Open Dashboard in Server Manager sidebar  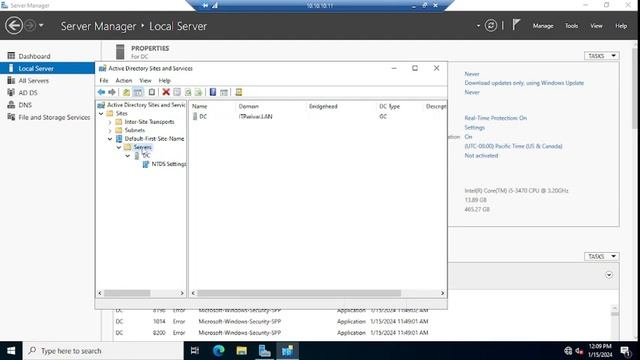click(34, 56)
